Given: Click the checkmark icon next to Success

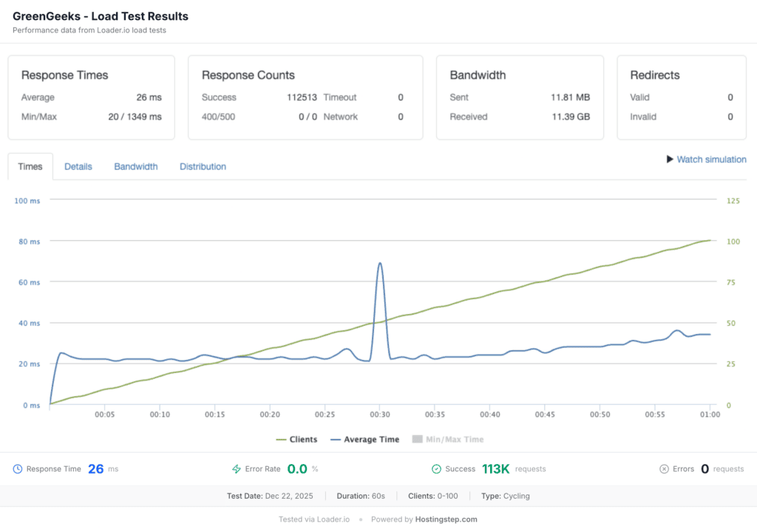Looking at the screenshot, I should click(x=436, y=468).
